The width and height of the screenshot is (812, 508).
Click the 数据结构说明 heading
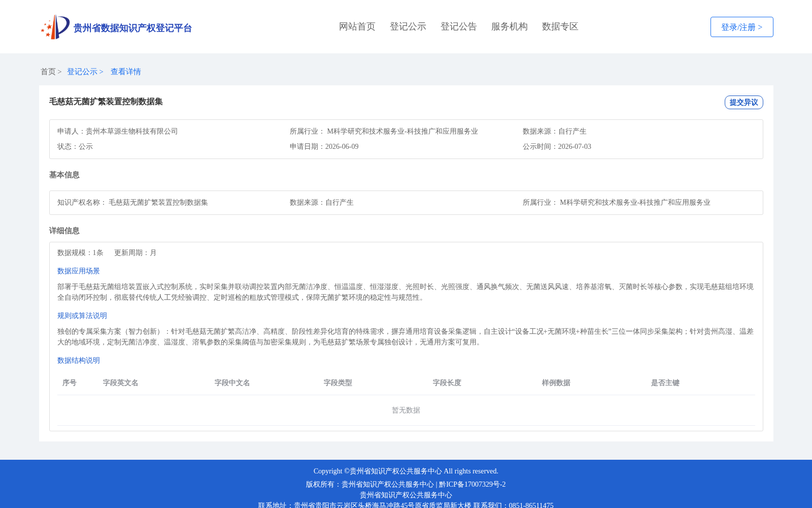click(x=79, y=360)
